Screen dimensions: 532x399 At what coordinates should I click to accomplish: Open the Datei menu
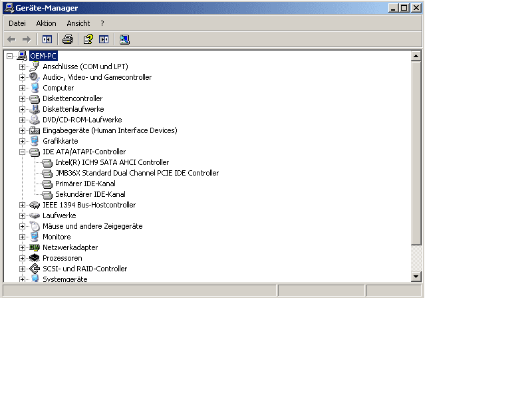click(x=17, y=23)
